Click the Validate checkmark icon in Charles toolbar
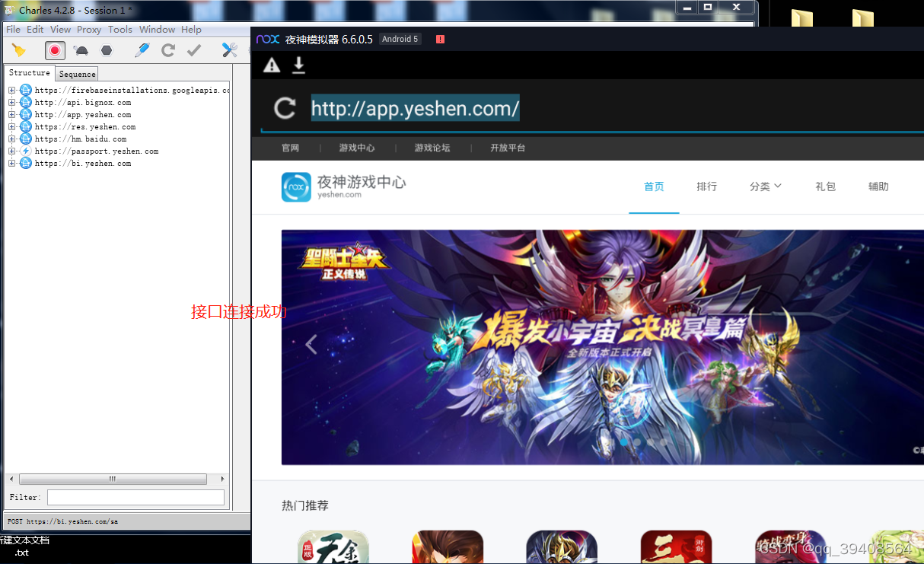This screenshot has height=564, width=924. tap(194, 50)
